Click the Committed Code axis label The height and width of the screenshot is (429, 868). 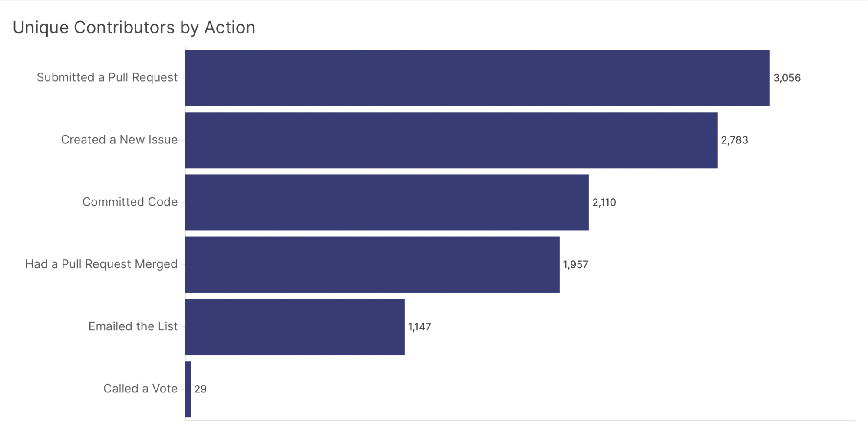click(x=130, y=202)
